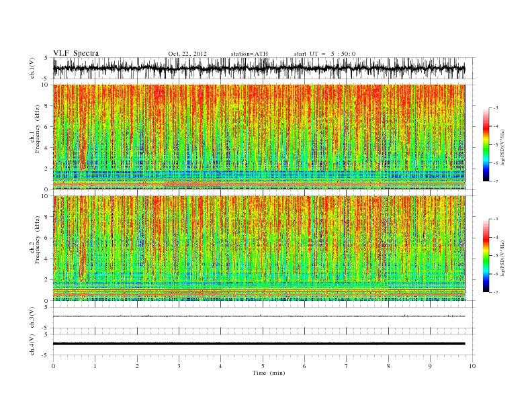Viewport: 532px width, 411px height.
Task: Click the "8" minute tick label on time axis
Action: (x=388, y=366)
